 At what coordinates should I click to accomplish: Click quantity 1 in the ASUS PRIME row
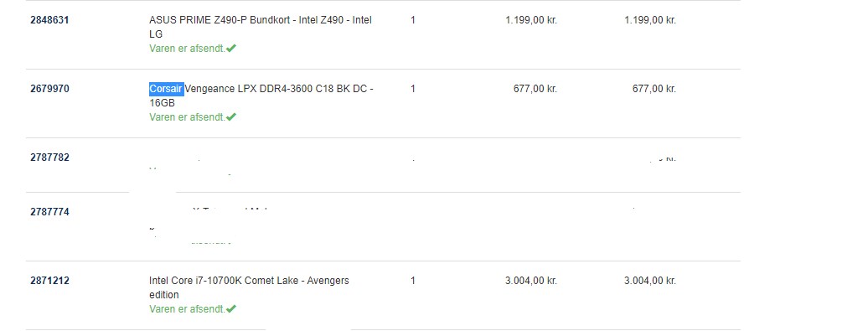click(413, 20)
